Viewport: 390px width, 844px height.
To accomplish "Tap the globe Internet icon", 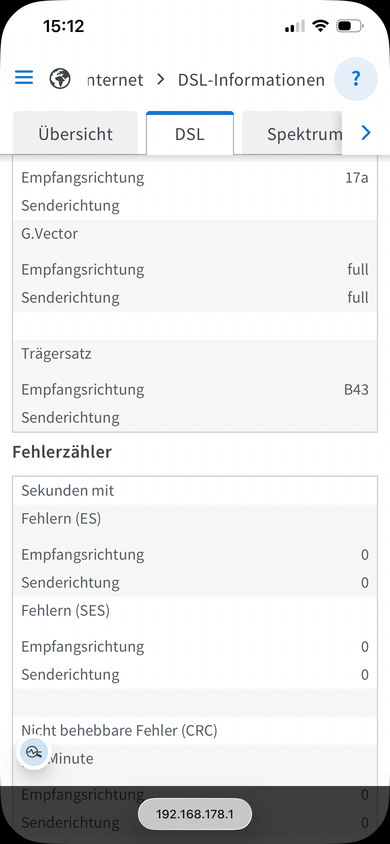I will 60,79.
